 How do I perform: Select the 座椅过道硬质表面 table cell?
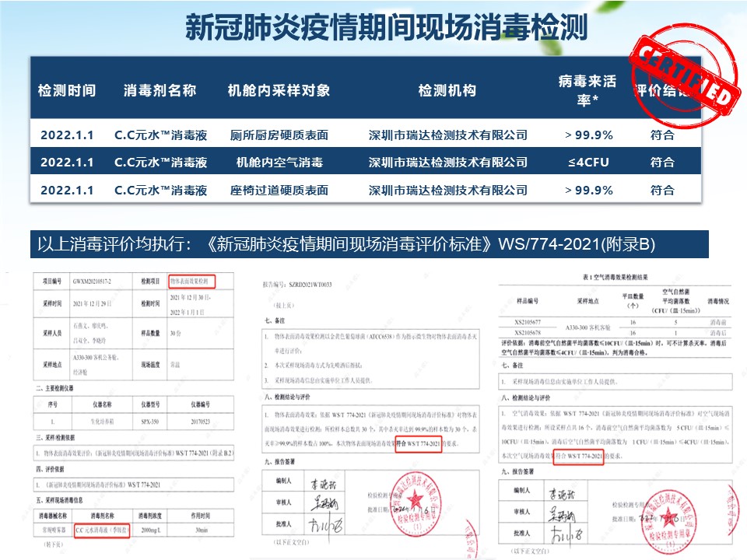(279, 190)
